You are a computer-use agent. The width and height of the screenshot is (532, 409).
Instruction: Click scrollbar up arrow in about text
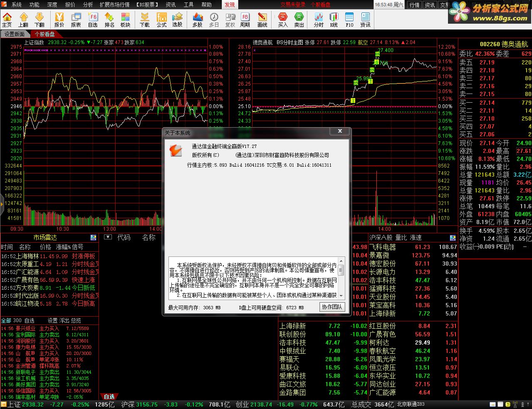(341, 261)
